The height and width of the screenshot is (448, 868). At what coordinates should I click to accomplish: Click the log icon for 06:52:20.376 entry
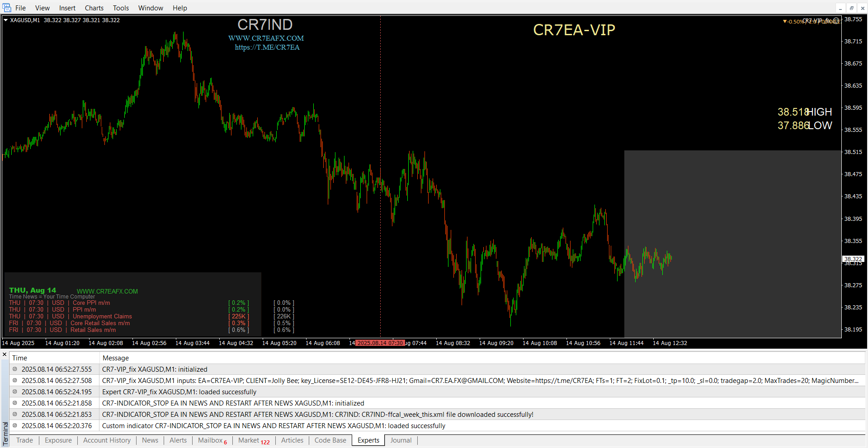15,425
